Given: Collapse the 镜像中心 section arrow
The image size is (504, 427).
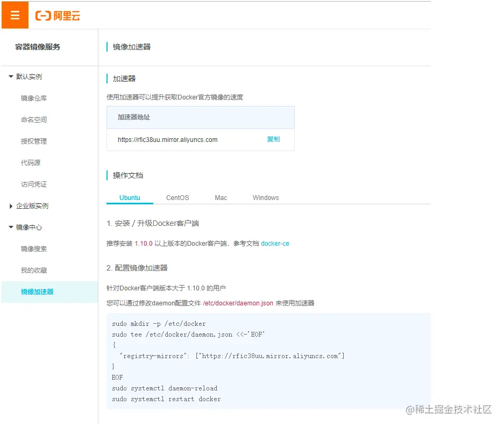Looking at the screenshot, I should [x=11, y=227].
